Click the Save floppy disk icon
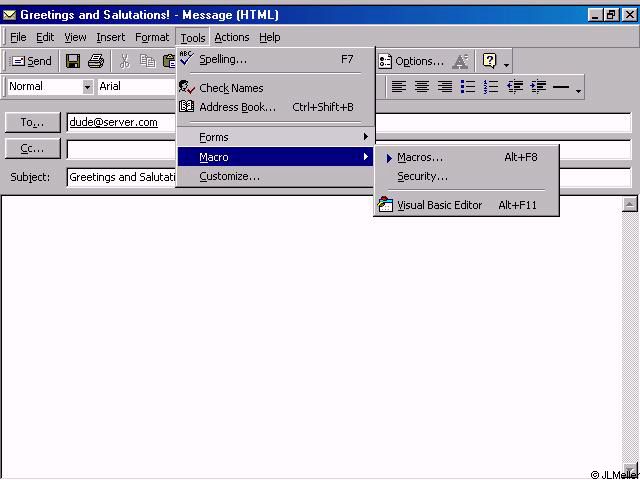The height and width of the screenshot is (480, 640). point(73,61)
